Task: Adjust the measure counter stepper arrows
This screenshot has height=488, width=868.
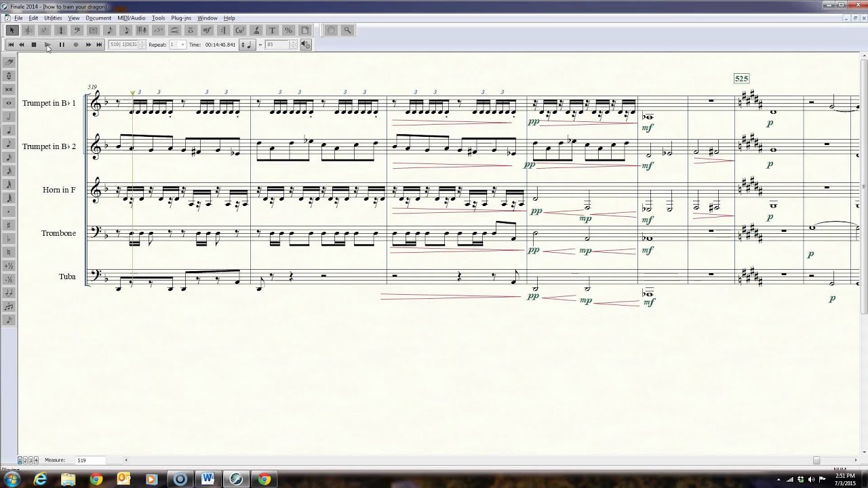Action: pos(142,45)
